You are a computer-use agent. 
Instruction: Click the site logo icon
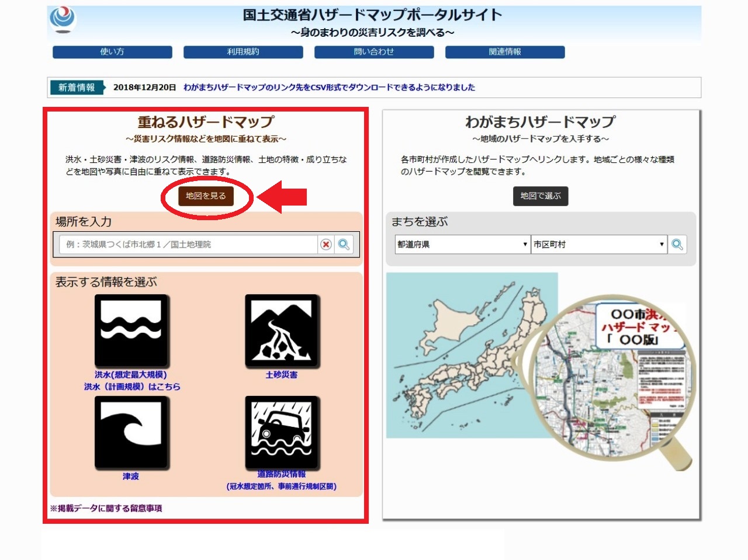63,19
